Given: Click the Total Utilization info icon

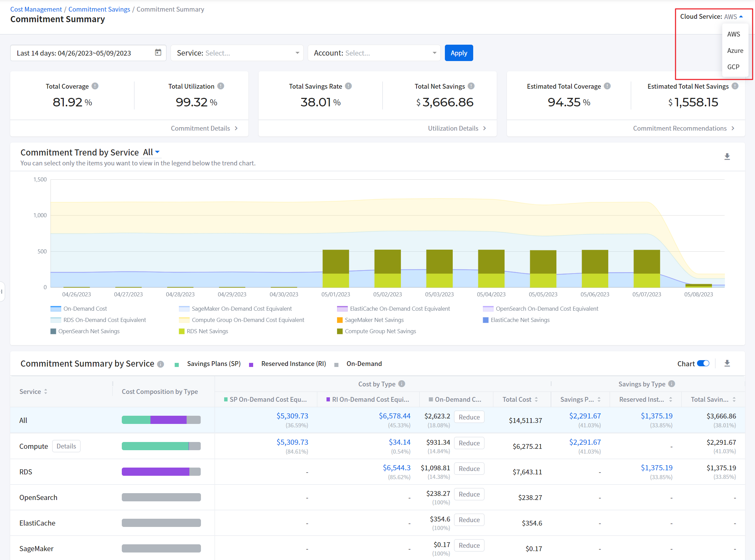Looking at the screenshot, I should (x=221, y=86).
